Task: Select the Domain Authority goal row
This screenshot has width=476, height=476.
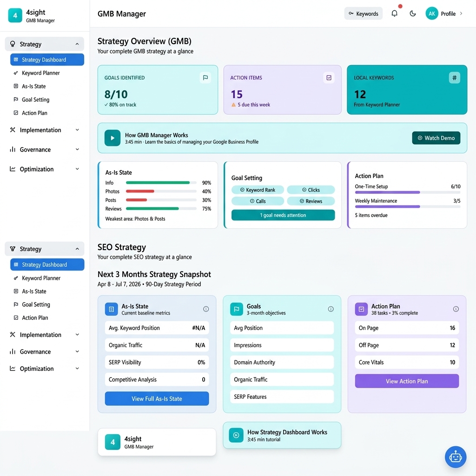Action: click(282, 362)
